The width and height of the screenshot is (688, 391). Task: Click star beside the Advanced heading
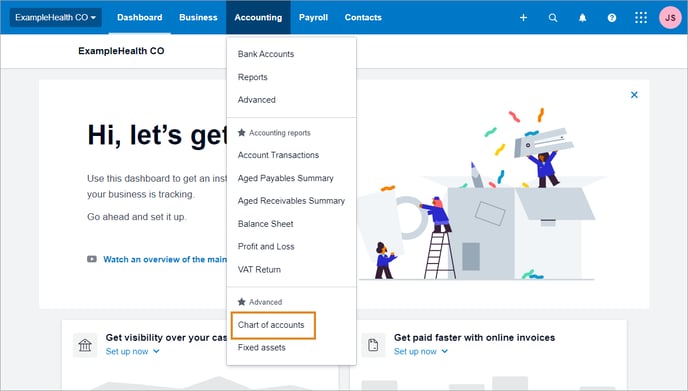[x=241, y=302]
